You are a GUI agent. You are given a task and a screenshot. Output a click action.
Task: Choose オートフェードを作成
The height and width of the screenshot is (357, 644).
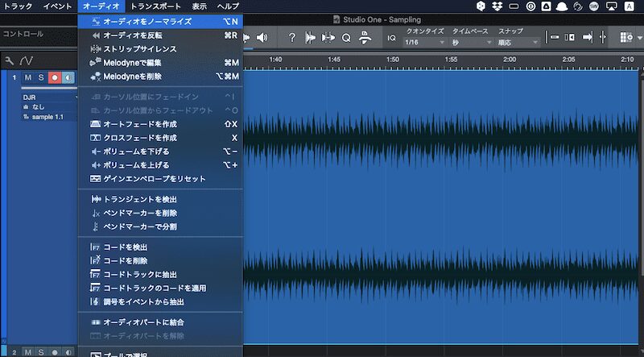[160, 124]
